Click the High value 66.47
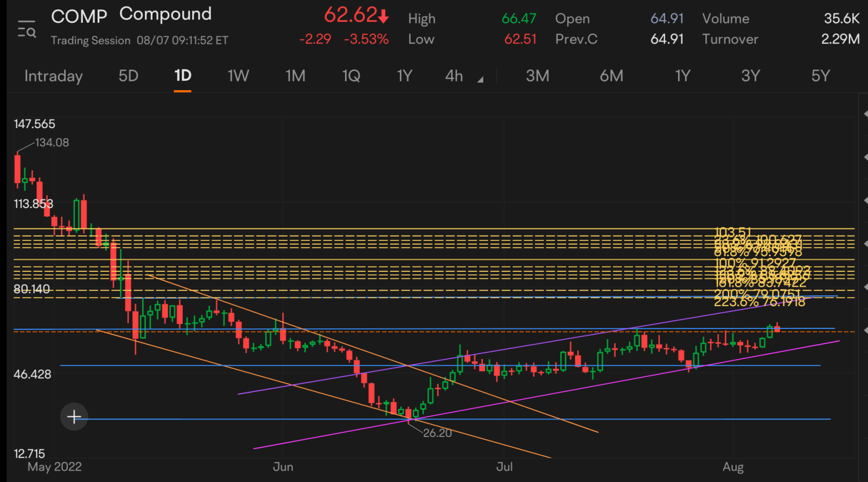 click(519, 18)
